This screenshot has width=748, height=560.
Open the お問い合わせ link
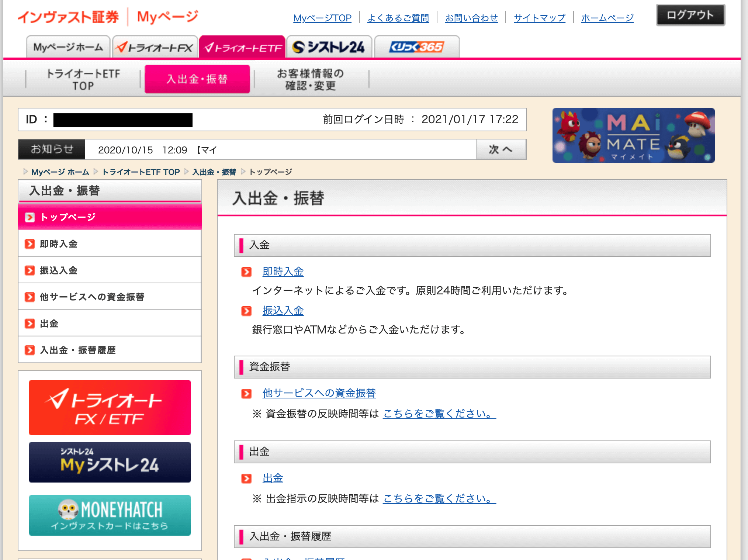(471, 18)
